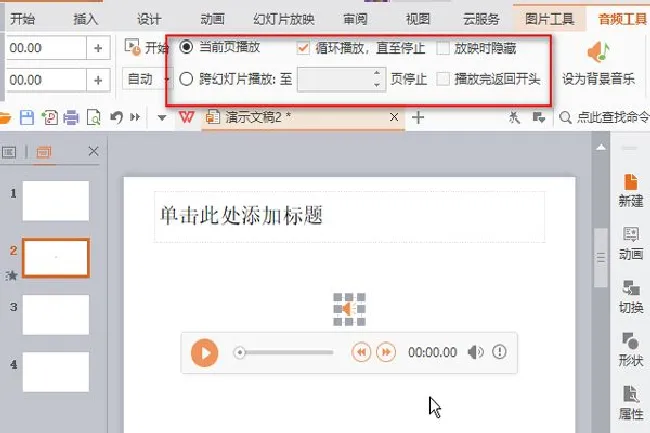This screenshot has width=650, height=433.
Task: Switch to slide thumbnail view icon
Action: [x=44, y=152]
